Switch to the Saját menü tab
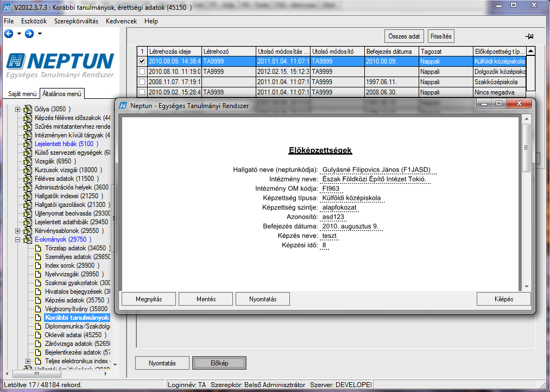550x392 pixels. coord(22,94)
